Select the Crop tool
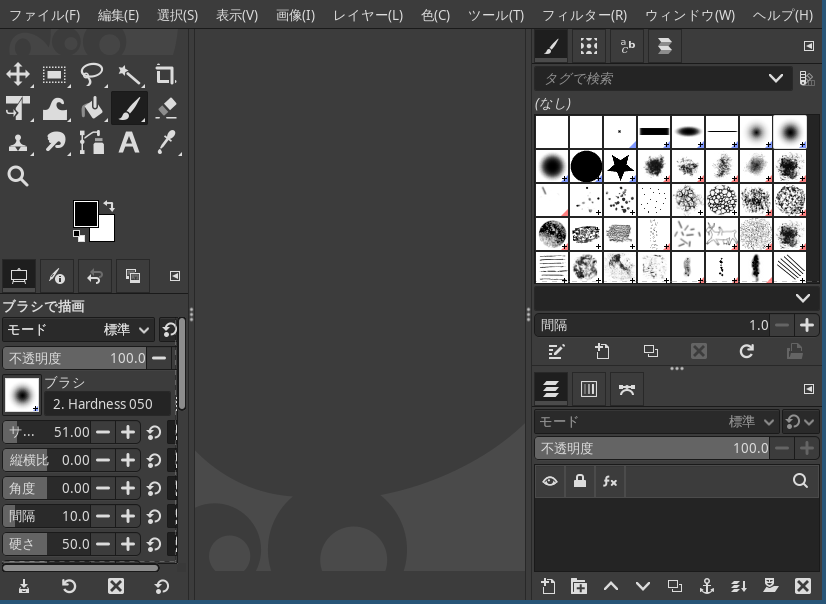 pyautogui.click(x=165, y=74)
